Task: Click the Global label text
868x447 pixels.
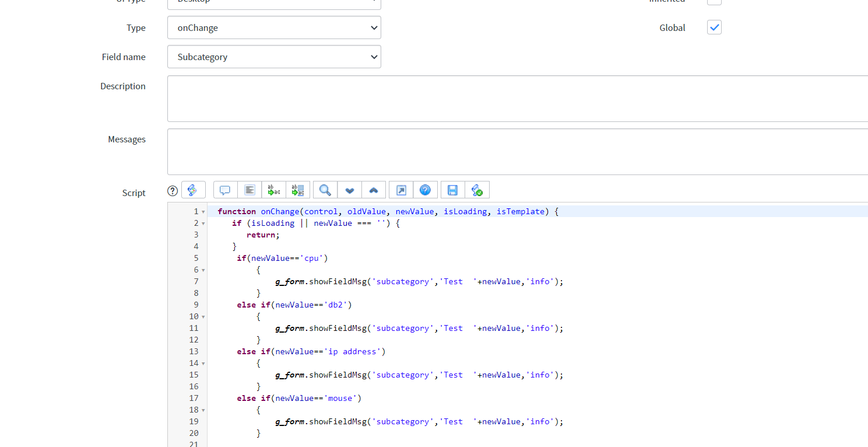Action: pyautogui.click(x=672, y=27)
